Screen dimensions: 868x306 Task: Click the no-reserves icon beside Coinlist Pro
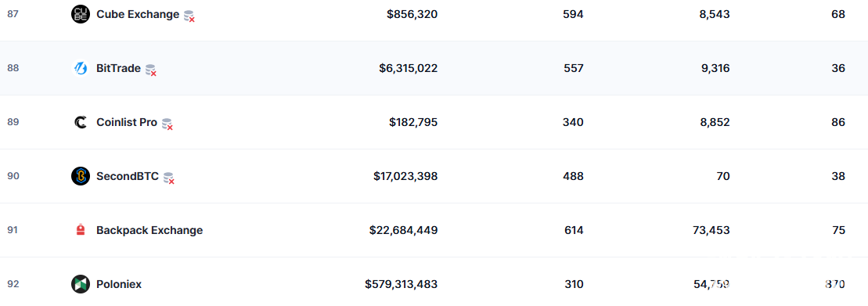[167, 124]
